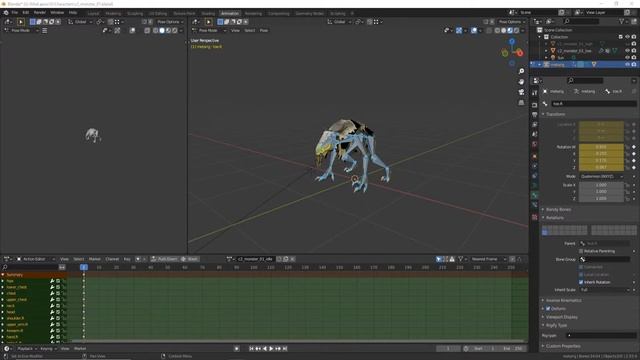Open the Playback popover in the timeline
This screenshot has width=640, height=360.
click(27, 349)
